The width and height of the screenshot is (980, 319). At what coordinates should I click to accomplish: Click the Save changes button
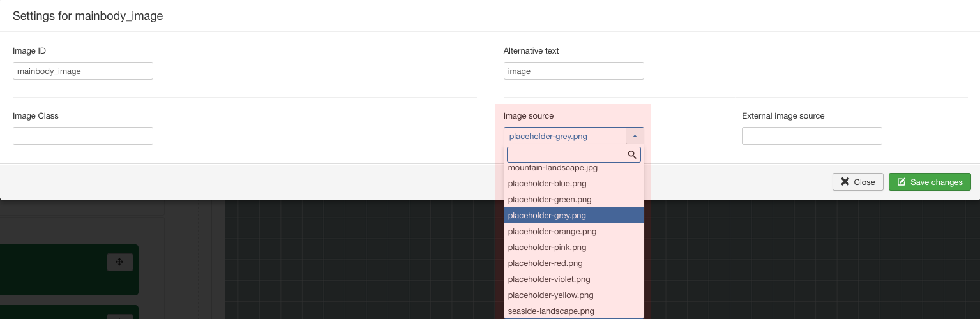930,182
